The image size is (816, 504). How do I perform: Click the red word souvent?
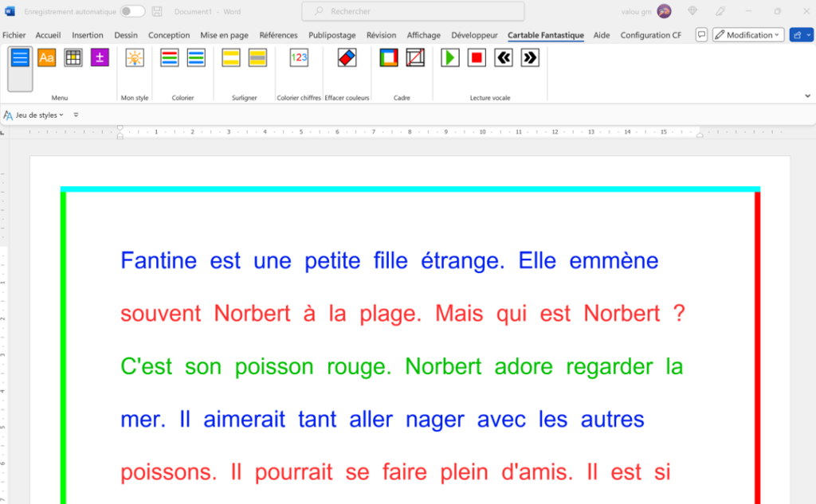tap(161, 313)
